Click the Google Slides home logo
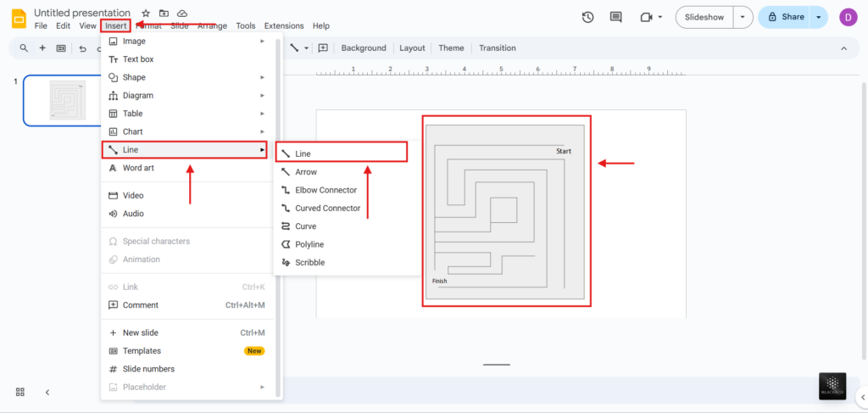 (x=18, y=18)
